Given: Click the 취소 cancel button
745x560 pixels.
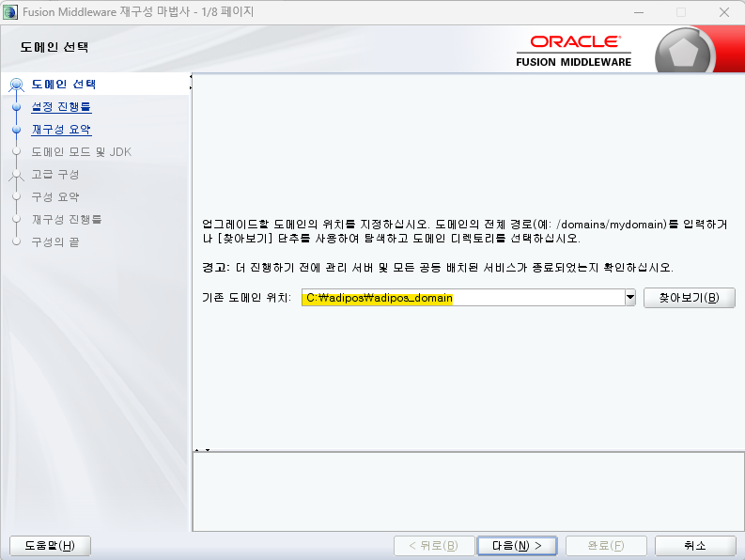Looking at the screenshot, I should [x=695, y=545].
